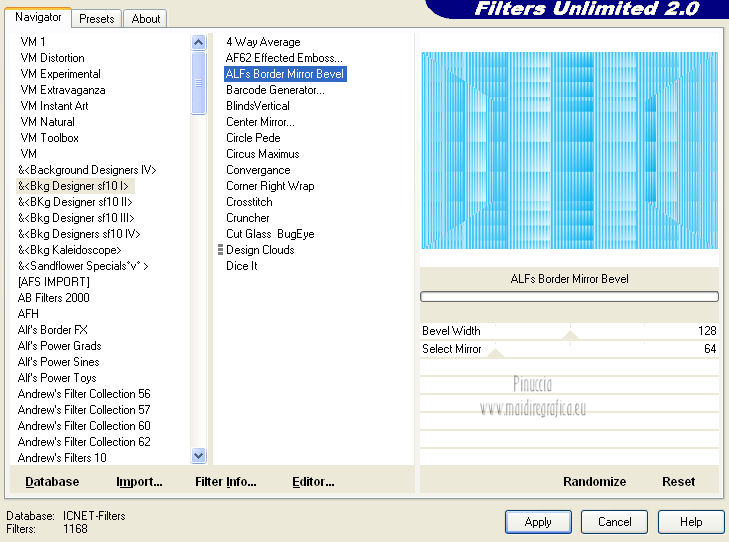Screen dimensions: 729x542
Task: Click the Cancel button
Action: tap(614, 522)
